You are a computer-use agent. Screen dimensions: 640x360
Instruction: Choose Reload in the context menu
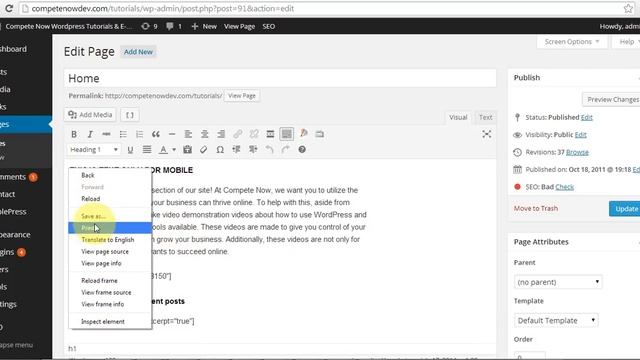click(110, 199)
